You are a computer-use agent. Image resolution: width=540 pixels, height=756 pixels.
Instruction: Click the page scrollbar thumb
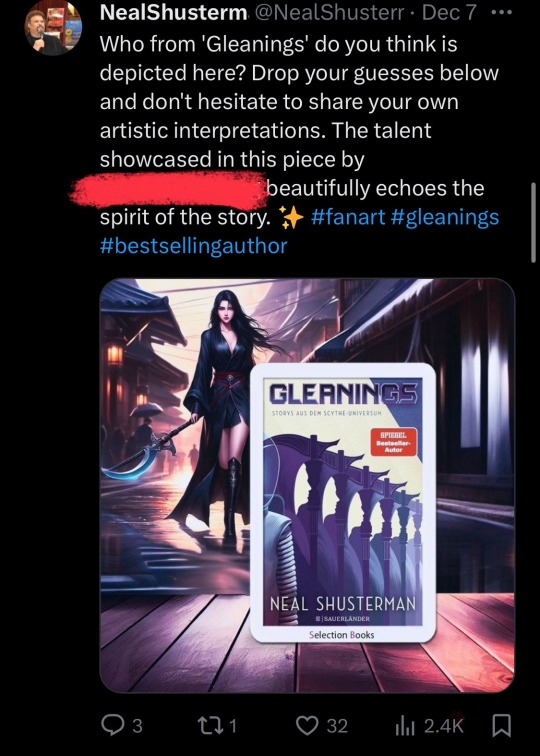click(533, 222)
